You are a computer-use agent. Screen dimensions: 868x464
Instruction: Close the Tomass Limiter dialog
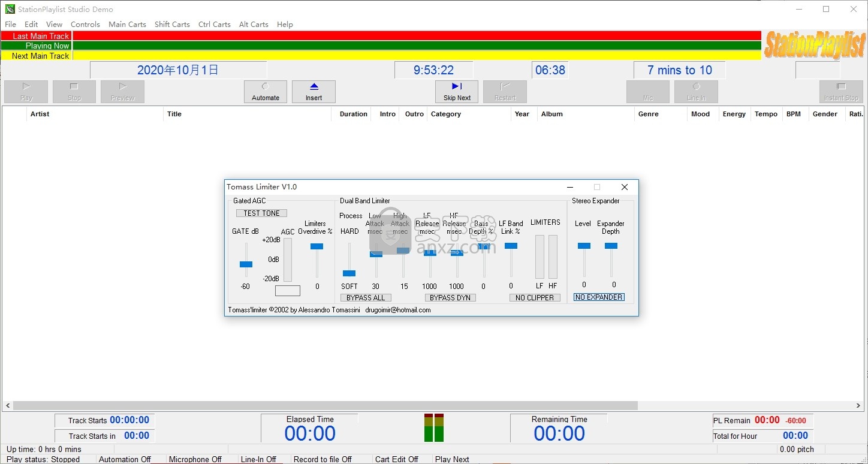tap(624, 187)
